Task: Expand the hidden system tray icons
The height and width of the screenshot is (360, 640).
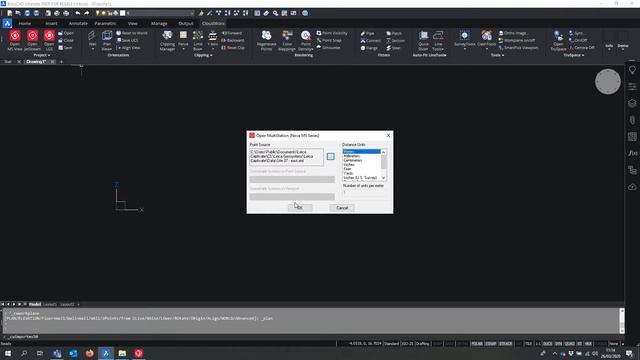Action: [554, 353]
